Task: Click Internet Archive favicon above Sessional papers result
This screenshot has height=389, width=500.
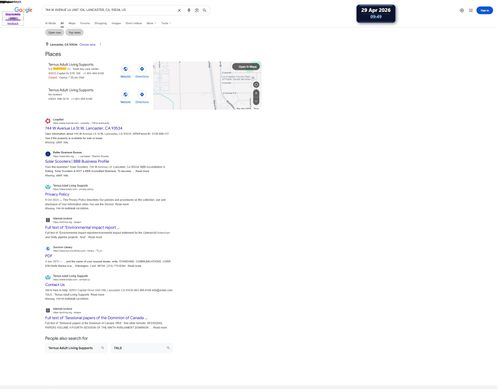Action: tap(48, 310)
